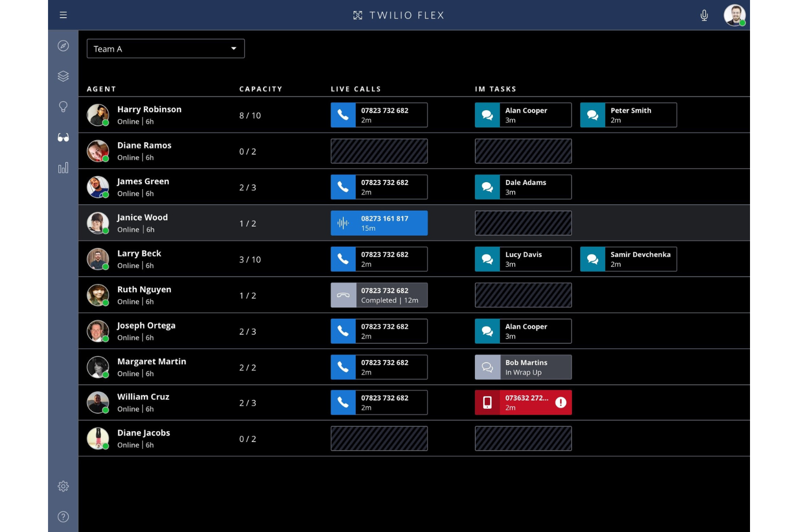
Task: Open the Team A dropdown selector
Action: pyautogui.click(x=166, y=49)
